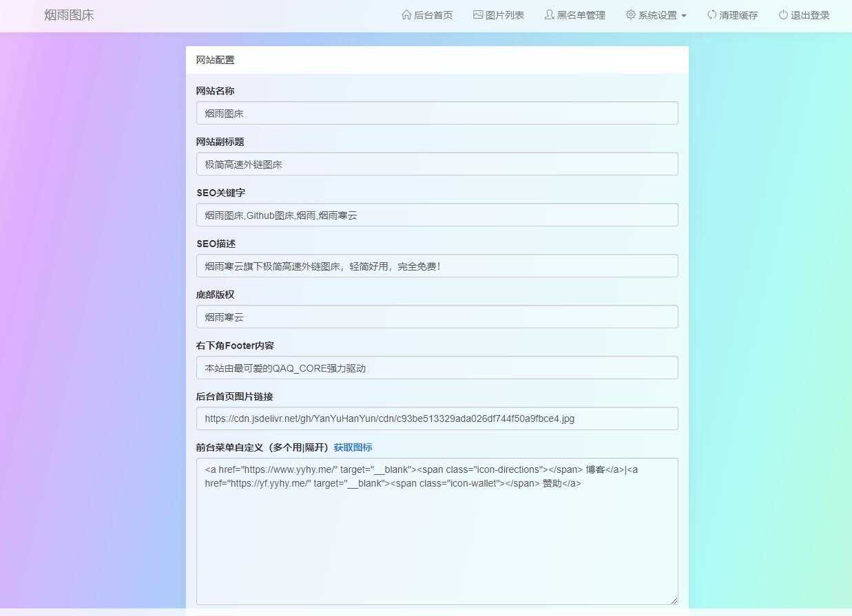Click the gear icon beside 系统设置
The height and width of the screenshot is (616, 852).
[630, 14]
